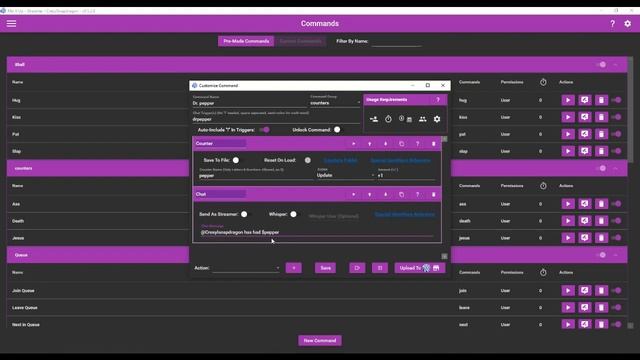Run the leave queue command
The height and width of the screenshot is (360, 640).
(x=568, y=308)
